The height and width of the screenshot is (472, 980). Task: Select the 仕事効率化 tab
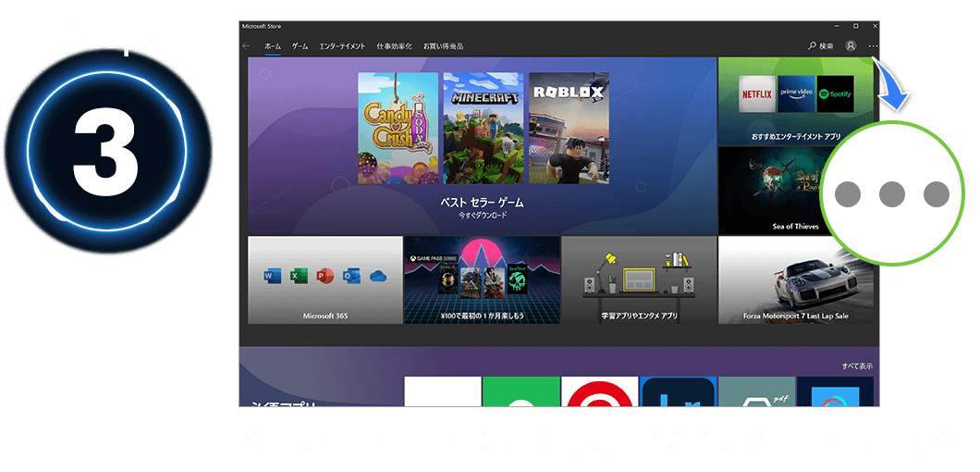tap(395, 46)
